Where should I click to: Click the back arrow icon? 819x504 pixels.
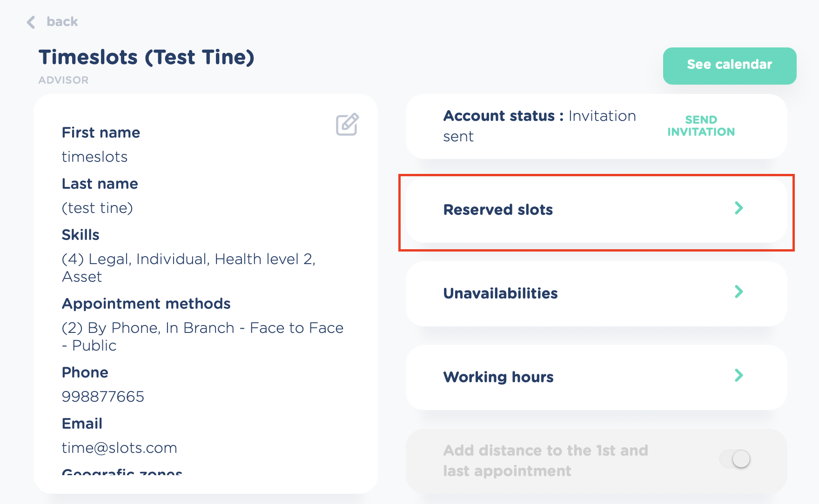click(31, 22)
